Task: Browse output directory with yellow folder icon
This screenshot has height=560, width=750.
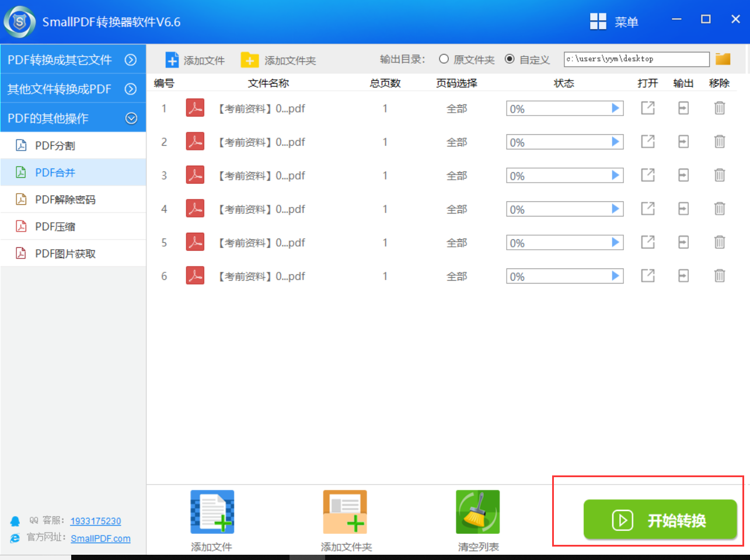Action: tap(723, 59)
